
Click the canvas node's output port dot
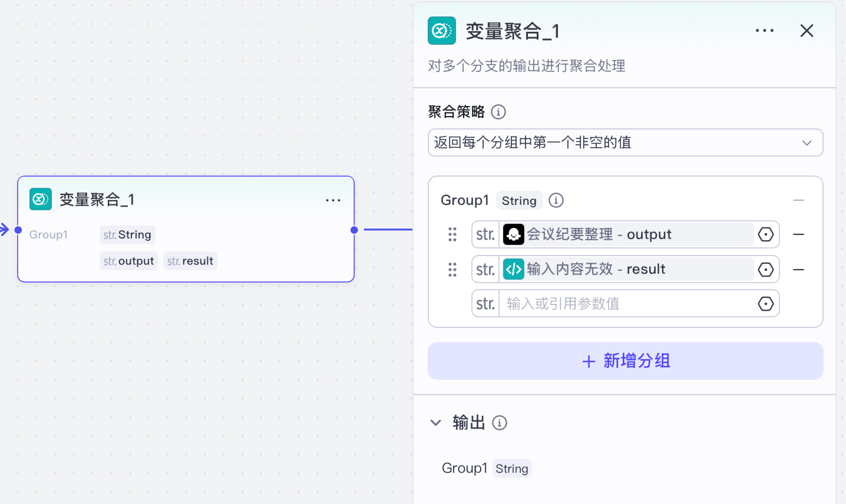coord(354,230)
